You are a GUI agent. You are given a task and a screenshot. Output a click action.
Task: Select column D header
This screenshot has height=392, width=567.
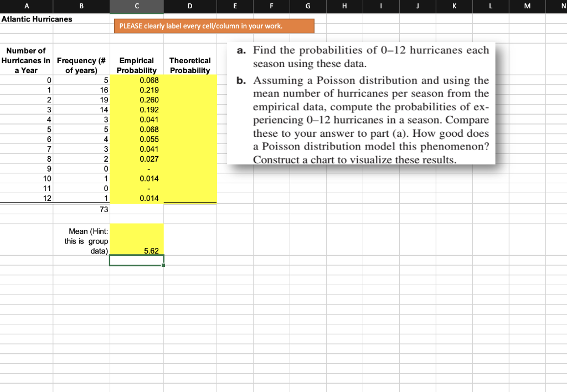click(x=190, y=6)
